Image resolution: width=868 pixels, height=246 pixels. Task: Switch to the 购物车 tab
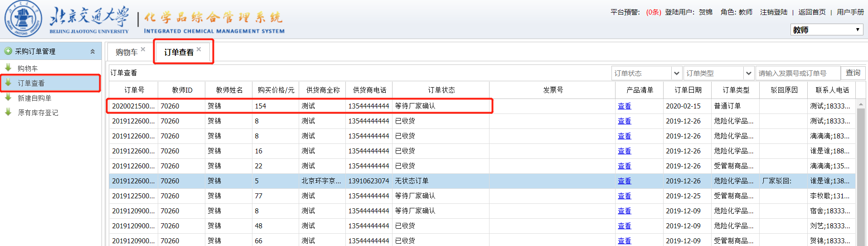pyautogui.click(x=126, y=53)
